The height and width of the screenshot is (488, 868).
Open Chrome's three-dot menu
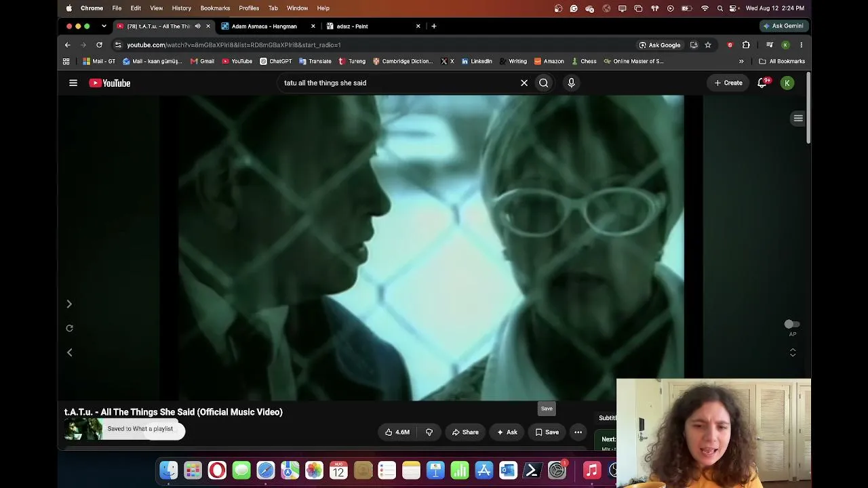[801, 45]
